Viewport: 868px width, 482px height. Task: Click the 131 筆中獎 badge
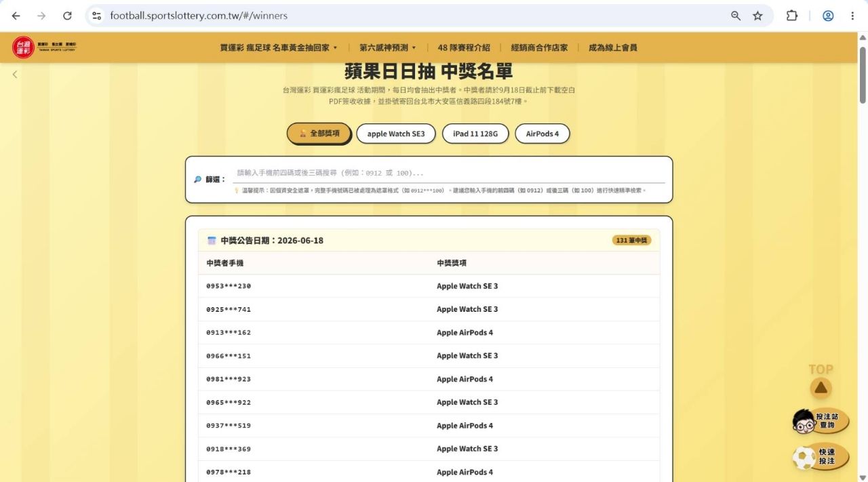coord(631,240)
